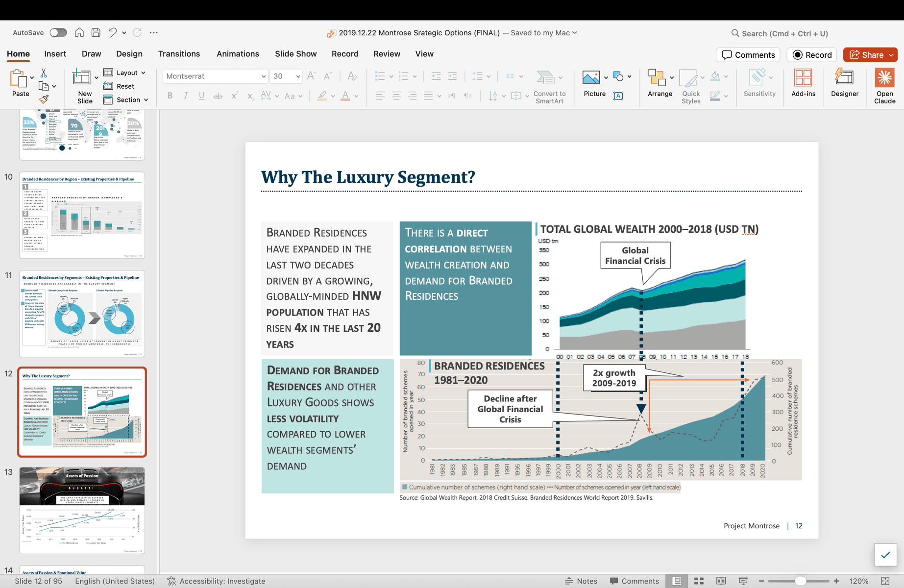This screenshot has height=588, width=904.
Task: Click the Save icon in title bar
Action: coord(96,33)
